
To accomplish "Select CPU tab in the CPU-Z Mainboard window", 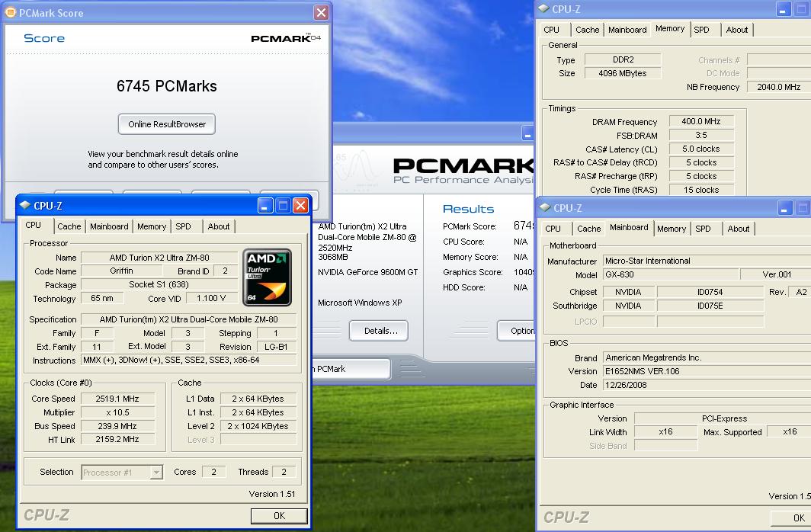I will (553, 229).
